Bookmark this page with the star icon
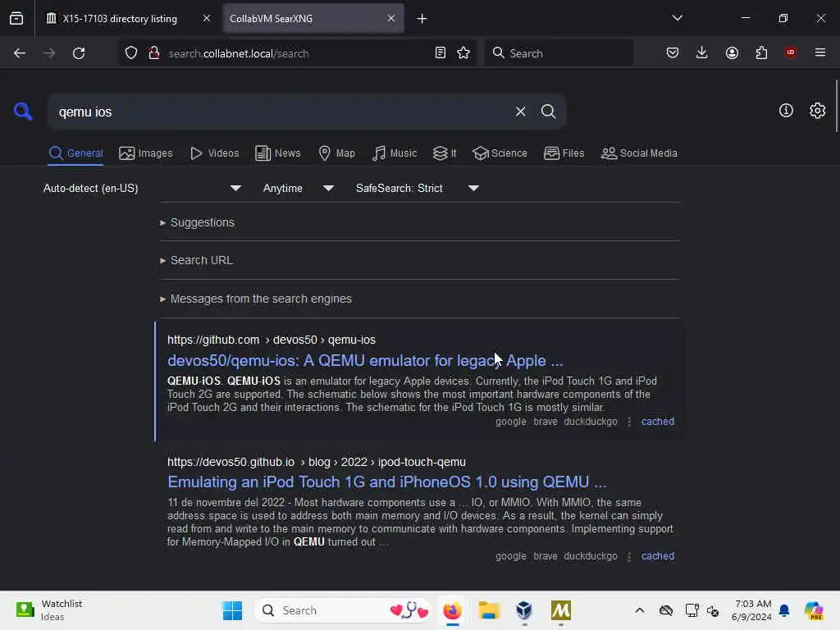 [x=463, y=53]
